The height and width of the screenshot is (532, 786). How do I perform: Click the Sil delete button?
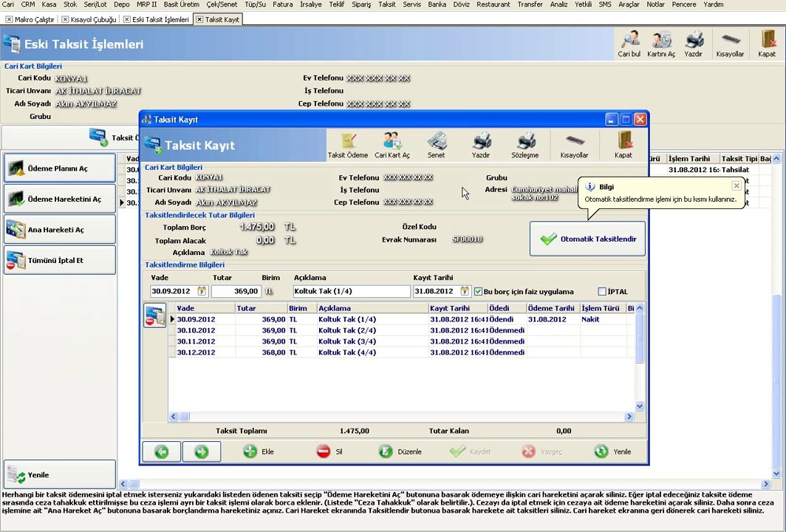coord(329,451)
